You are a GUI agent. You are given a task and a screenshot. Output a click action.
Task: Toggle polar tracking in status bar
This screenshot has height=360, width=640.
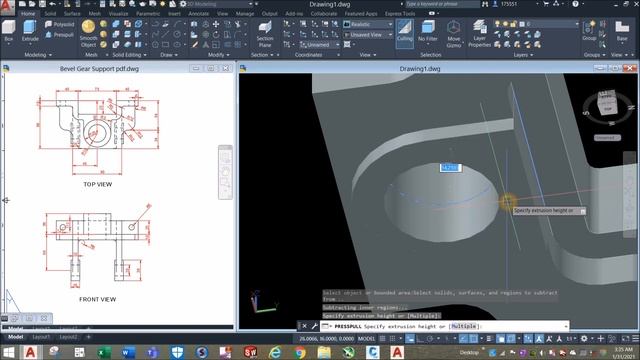coord(430,338)
